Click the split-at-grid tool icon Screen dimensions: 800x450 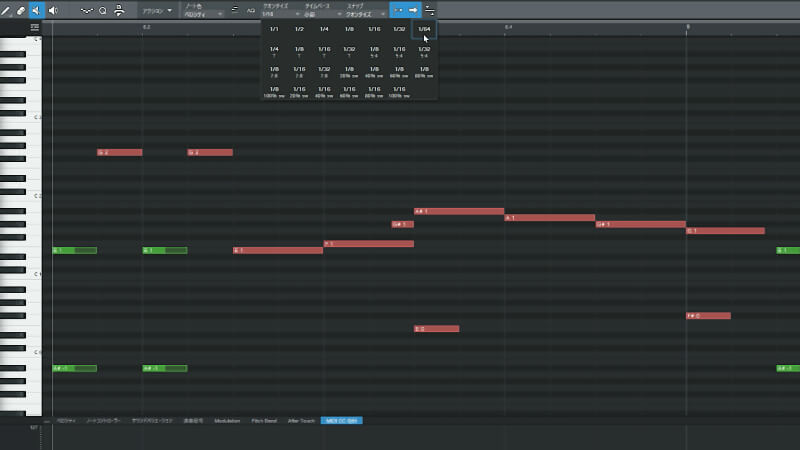(119, 10)
